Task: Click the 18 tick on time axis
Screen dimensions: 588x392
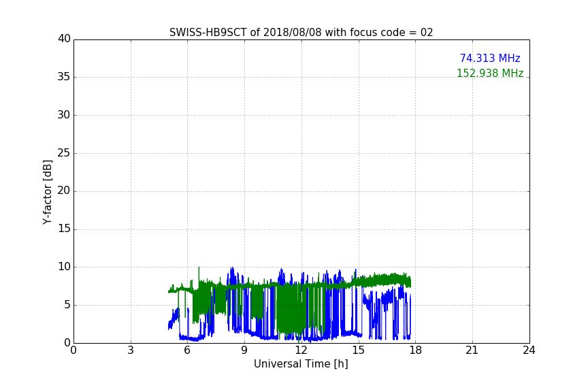Action: (415, 350)
